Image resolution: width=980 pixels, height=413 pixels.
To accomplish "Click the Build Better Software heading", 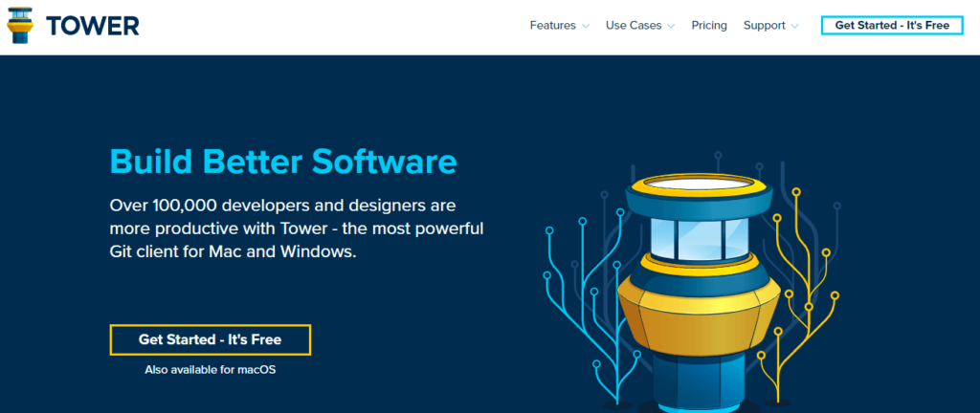I will point(283,161).
